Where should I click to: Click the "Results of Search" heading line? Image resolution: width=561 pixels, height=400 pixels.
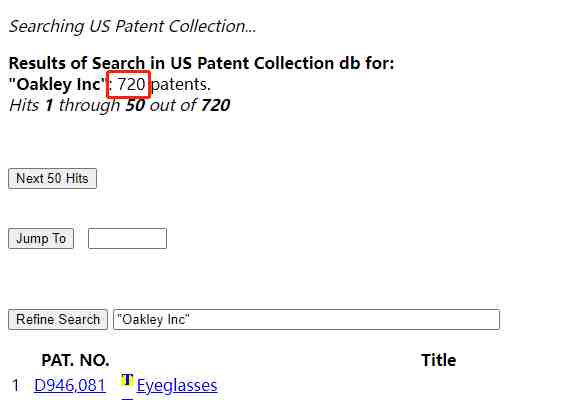click(201, 63)
